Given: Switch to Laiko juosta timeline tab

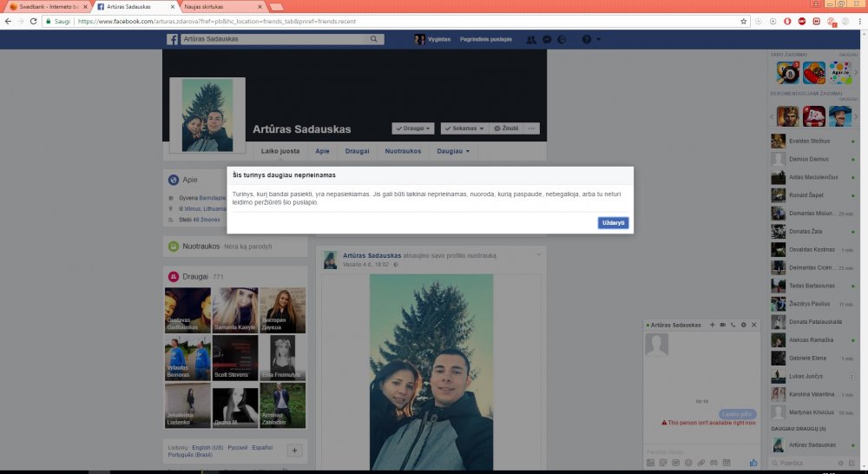Looking at the screenshot, I should pyautogui.click(x=280, y=150).
